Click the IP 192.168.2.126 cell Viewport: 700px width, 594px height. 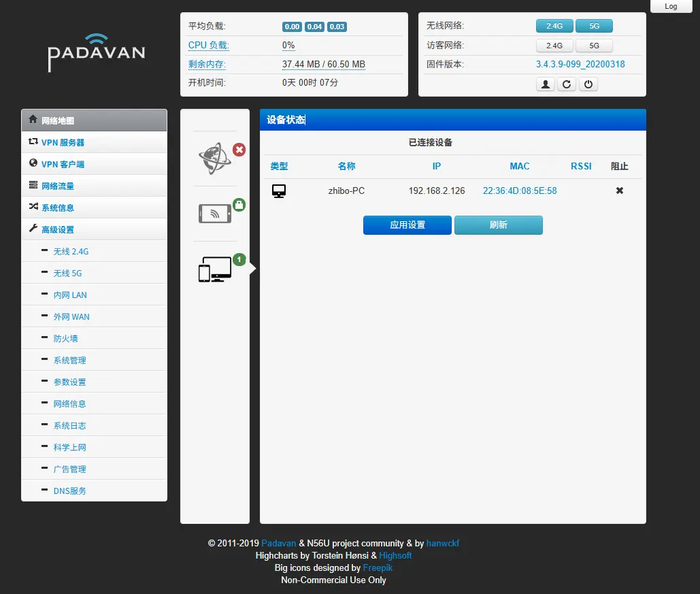(x=437, y=191)
